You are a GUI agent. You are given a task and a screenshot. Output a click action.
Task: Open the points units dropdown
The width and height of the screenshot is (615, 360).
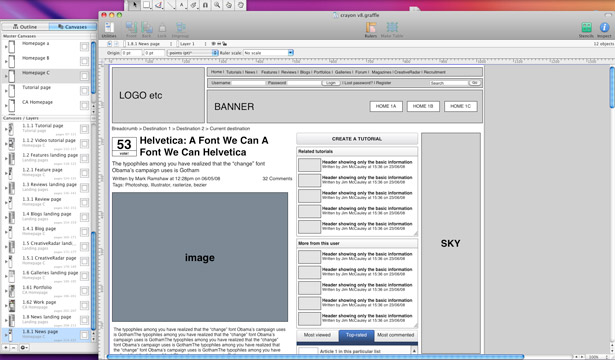(193, 53)
